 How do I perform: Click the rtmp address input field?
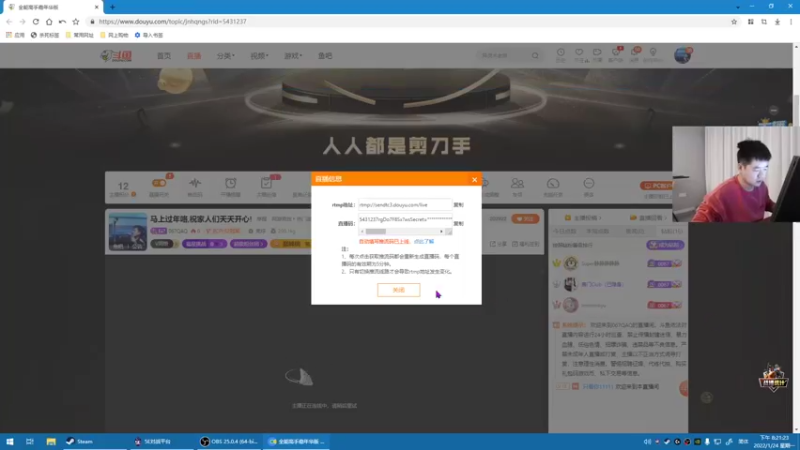click(x=405, y=205)
